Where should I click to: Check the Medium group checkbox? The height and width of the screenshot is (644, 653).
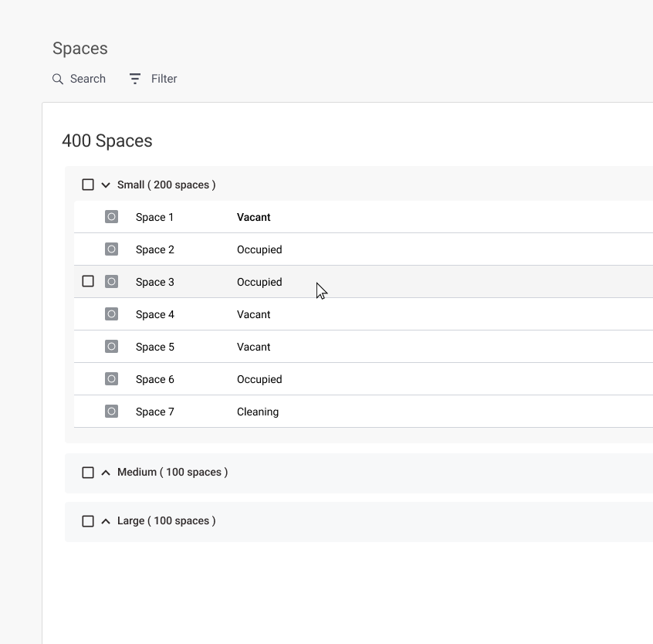tap(88, 472)
